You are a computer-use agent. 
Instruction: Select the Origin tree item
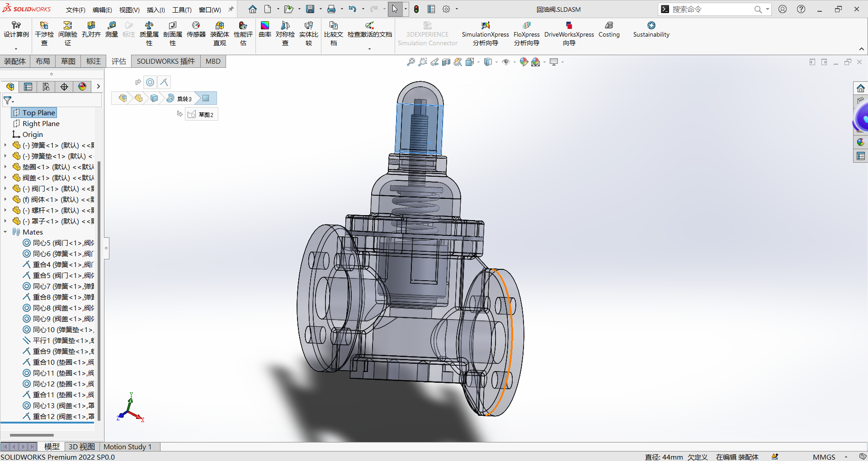coord(28,134)
